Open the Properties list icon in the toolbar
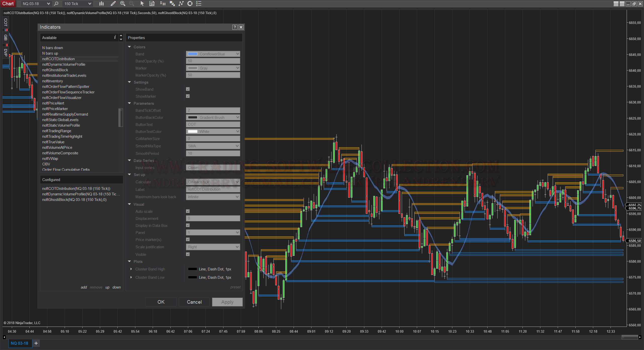Image resolution: width=644 pixels, height=350 pixels. (199, 4)
